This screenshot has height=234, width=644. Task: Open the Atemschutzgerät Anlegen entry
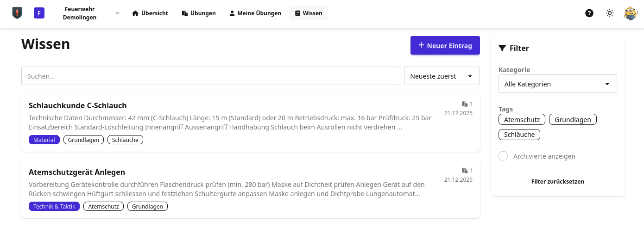(x=77, y=172)
